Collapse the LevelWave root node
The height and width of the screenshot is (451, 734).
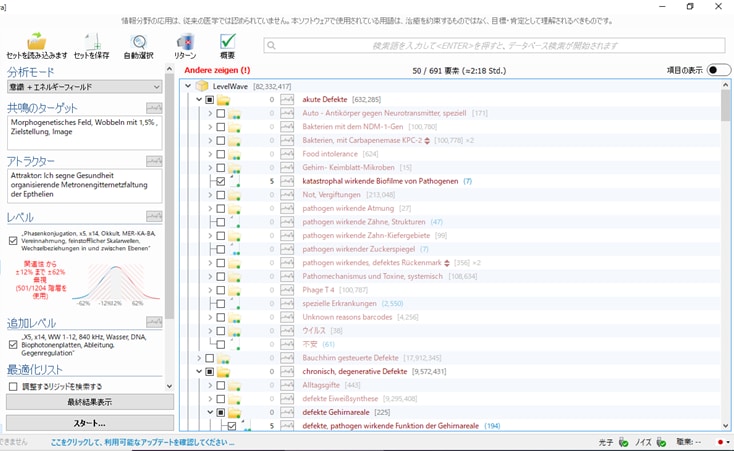188,86
